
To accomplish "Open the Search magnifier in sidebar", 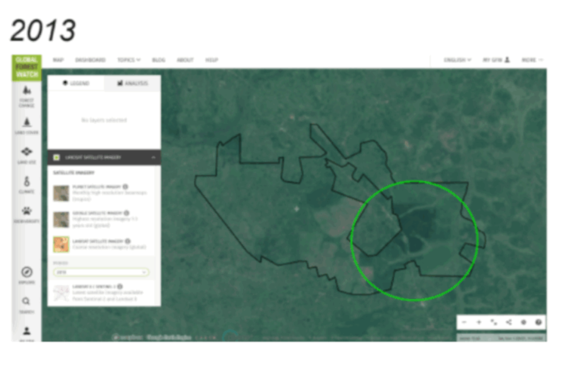I will [x=26, y=305].
